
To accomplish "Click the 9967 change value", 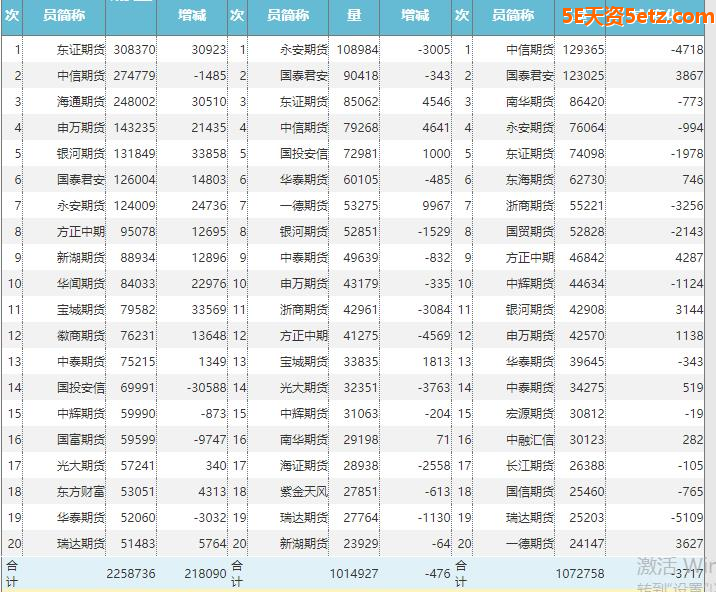I will click(436, 206).
